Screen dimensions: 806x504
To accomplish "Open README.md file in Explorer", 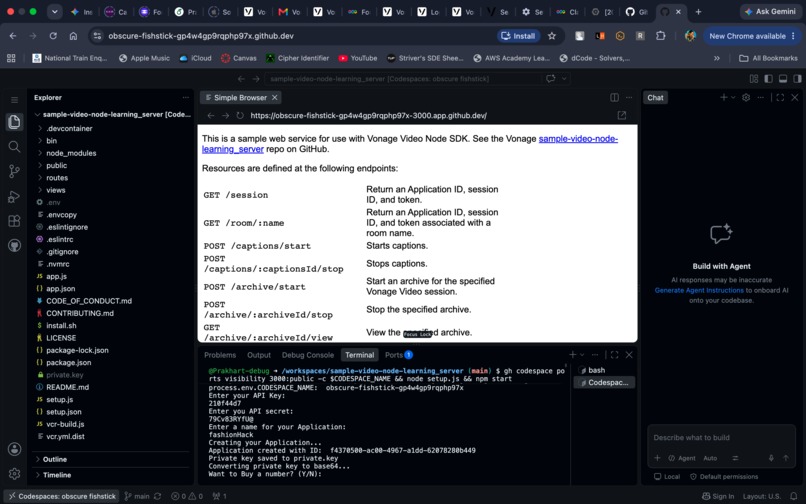I will pyautogui.click(x=67, y=387).
